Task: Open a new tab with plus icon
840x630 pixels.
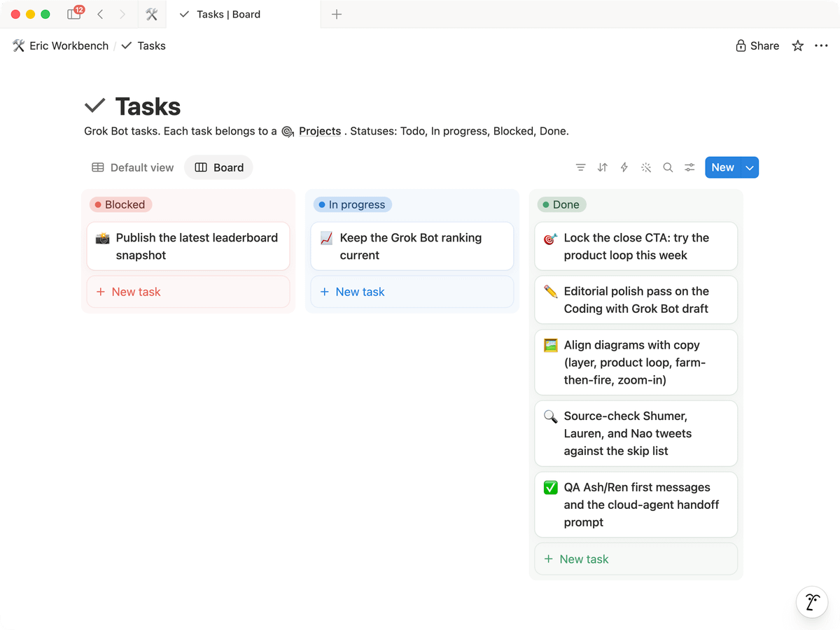Action: (337, 14)
